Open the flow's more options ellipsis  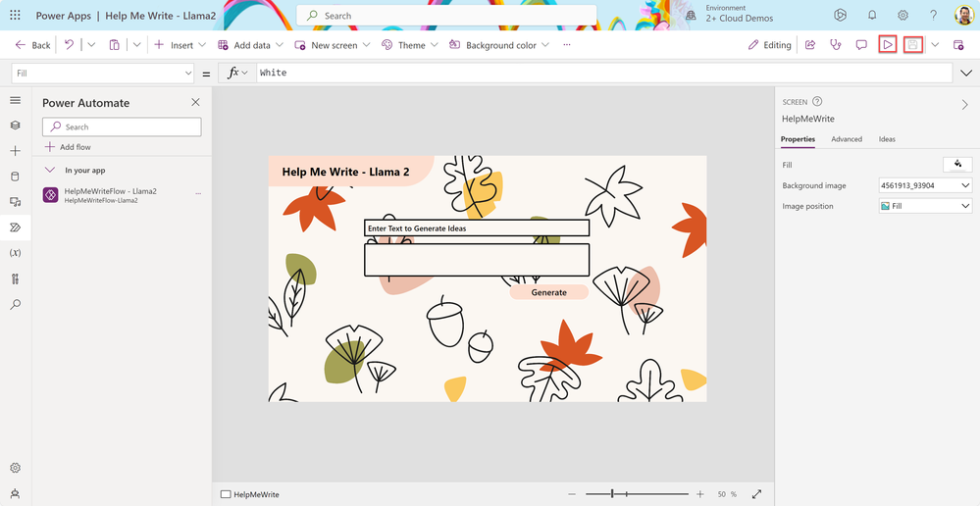click(x=198, y=194)
